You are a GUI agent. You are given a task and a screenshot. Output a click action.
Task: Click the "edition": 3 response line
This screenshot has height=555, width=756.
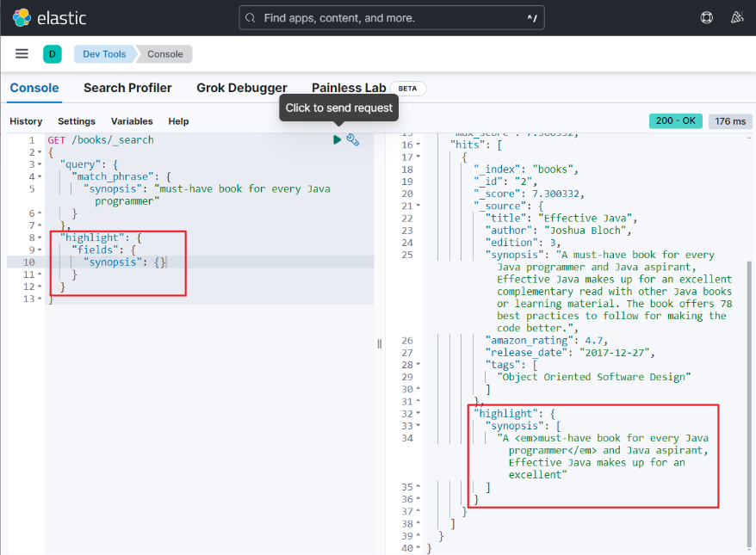524,243
